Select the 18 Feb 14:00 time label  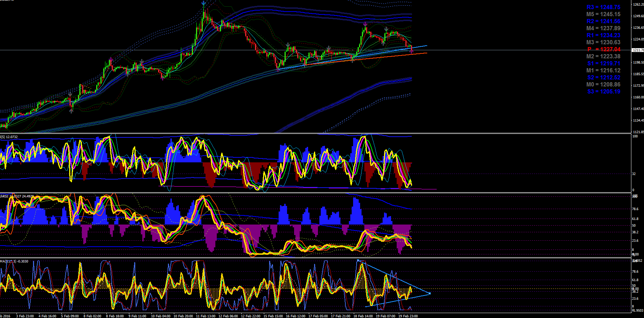click(363, 316)
